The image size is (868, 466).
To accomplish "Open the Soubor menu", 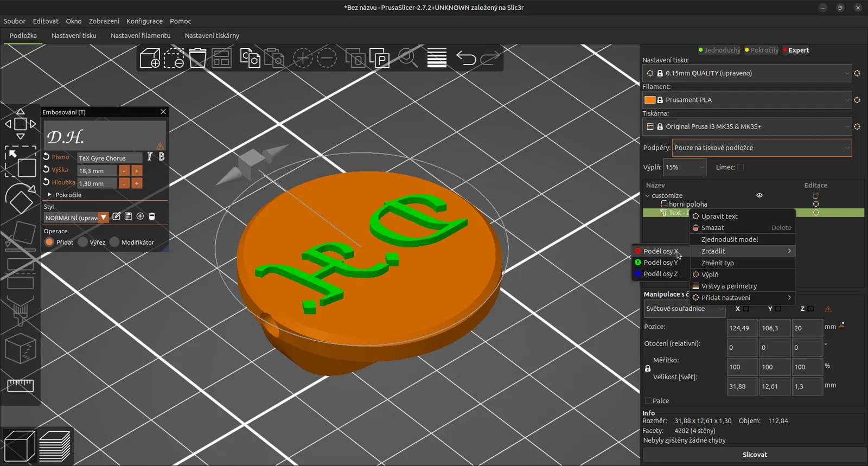I will click(15, 21).
